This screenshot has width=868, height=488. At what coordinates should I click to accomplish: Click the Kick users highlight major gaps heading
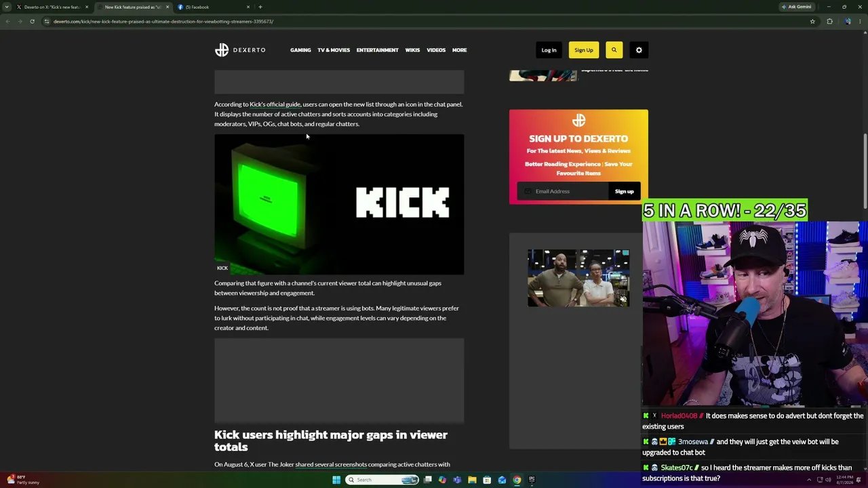coord(331,441)
